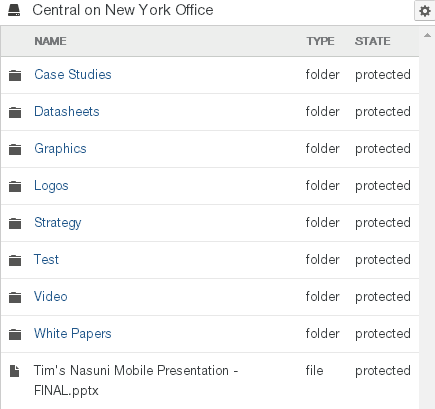Click the Strategy folder icon
The height and width of the screenshot is (409, 435).
(15, 223)
